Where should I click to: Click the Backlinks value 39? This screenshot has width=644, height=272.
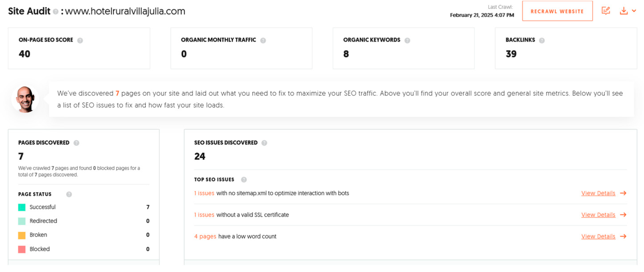coord(511,54)
